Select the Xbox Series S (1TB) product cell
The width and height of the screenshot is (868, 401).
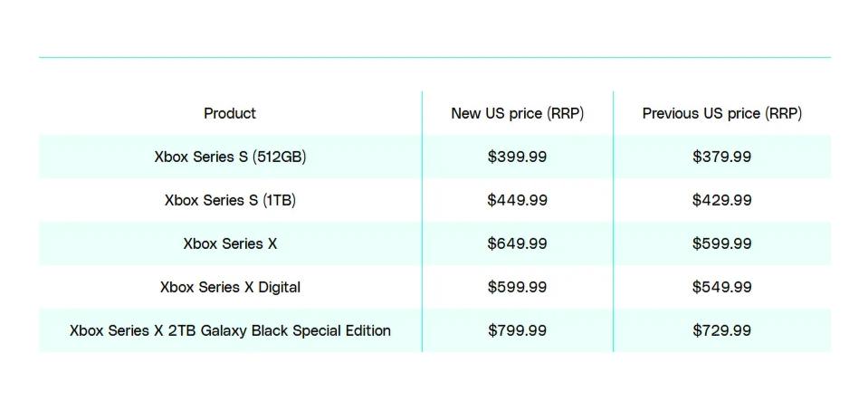[230, 200]
